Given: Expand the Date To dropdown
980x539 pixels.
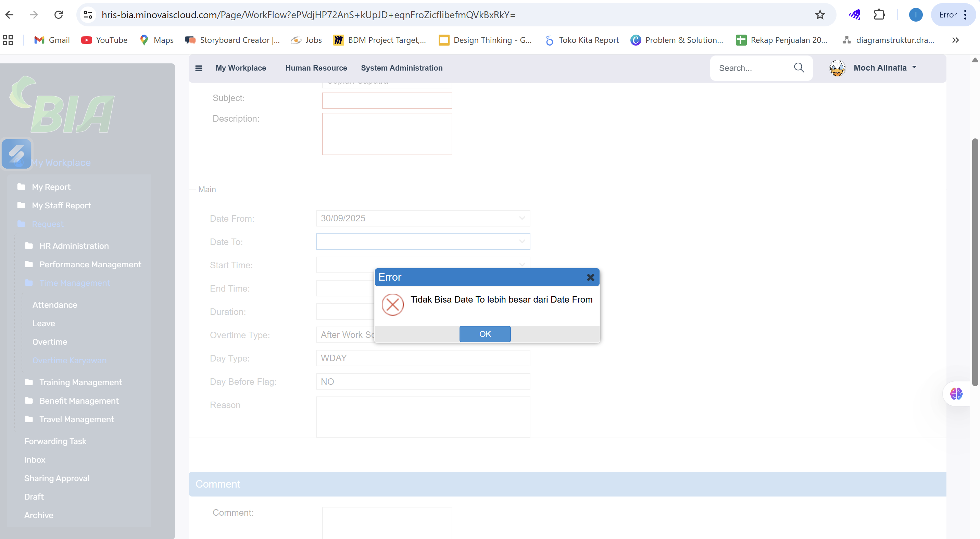Looking at the screenshot, I should pyautogui.click(x=522, y=241).
